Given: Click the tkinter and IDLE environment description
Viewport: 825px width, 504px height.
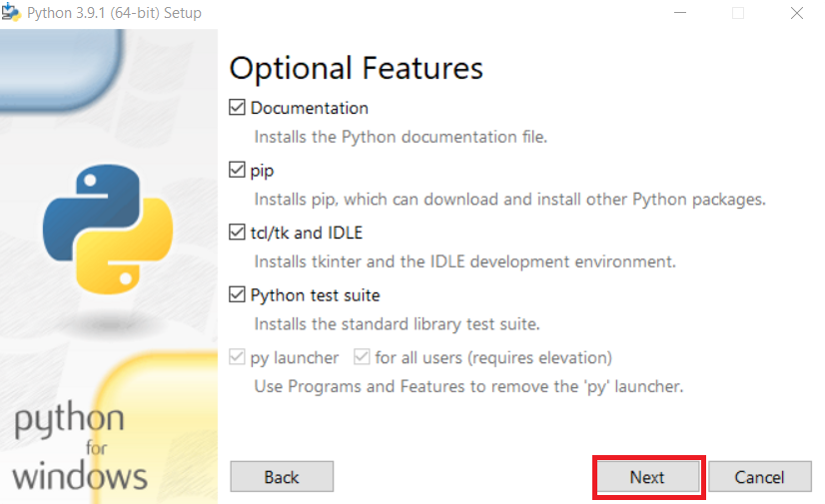Looking at the screenshot, I should click(x=464, y=262).
